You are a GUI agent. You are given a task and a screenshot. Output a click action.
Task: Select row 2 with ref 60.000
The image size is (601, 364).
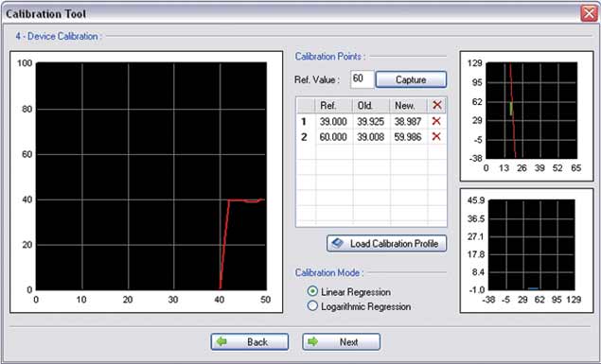371,137
